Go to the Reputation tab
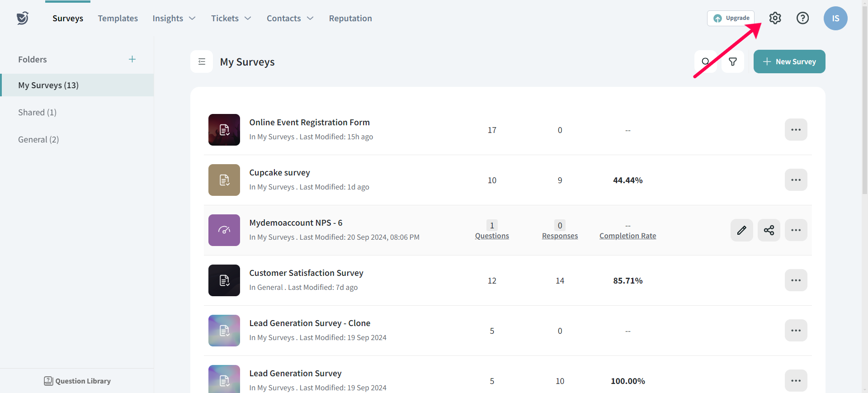This screenshot has height=393, width=868. coord(350,19)
